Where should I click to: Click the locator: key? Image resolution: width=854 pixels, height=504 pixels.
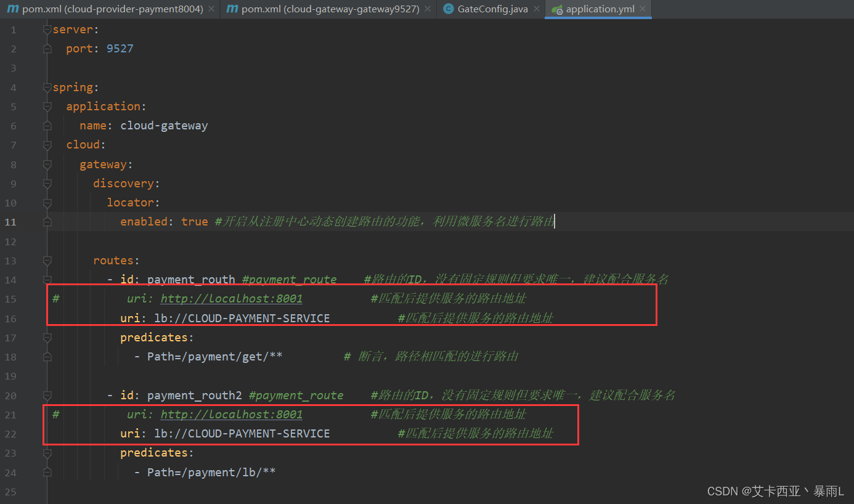pos(134,203)
